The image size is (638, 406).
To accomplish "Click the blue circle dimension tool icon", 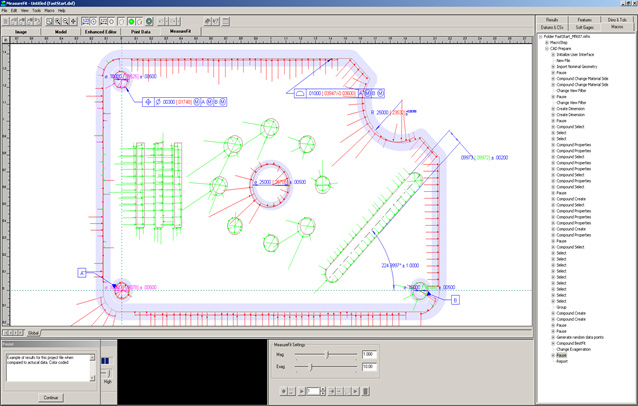I will coord(93,22).
